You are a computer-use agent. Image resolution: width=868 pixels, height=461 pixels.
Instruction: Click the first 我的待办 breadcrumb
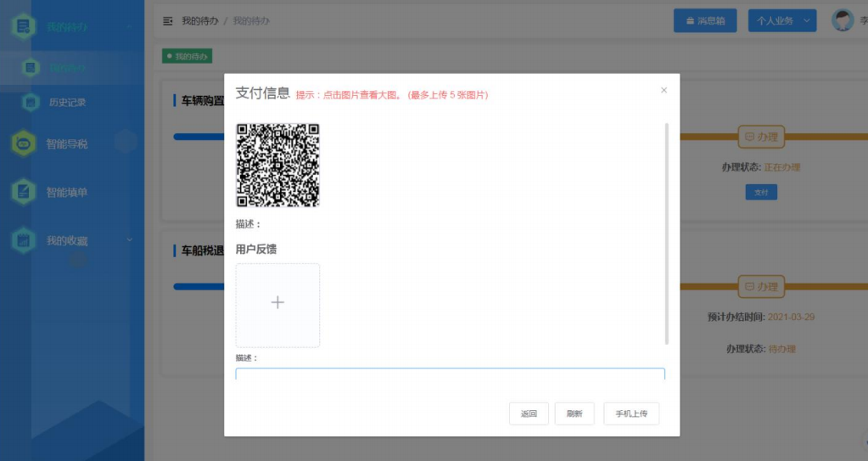click(x=200, y=21)
